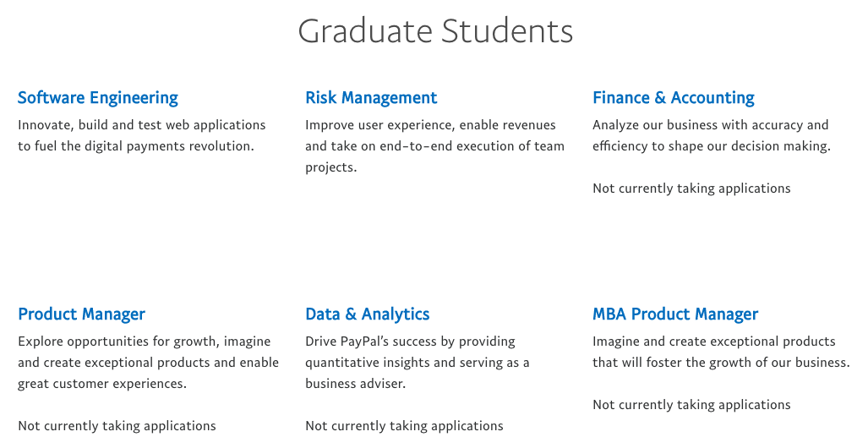Click the Graduate Students page heading
868x448 pixels.
coord(435,31)
